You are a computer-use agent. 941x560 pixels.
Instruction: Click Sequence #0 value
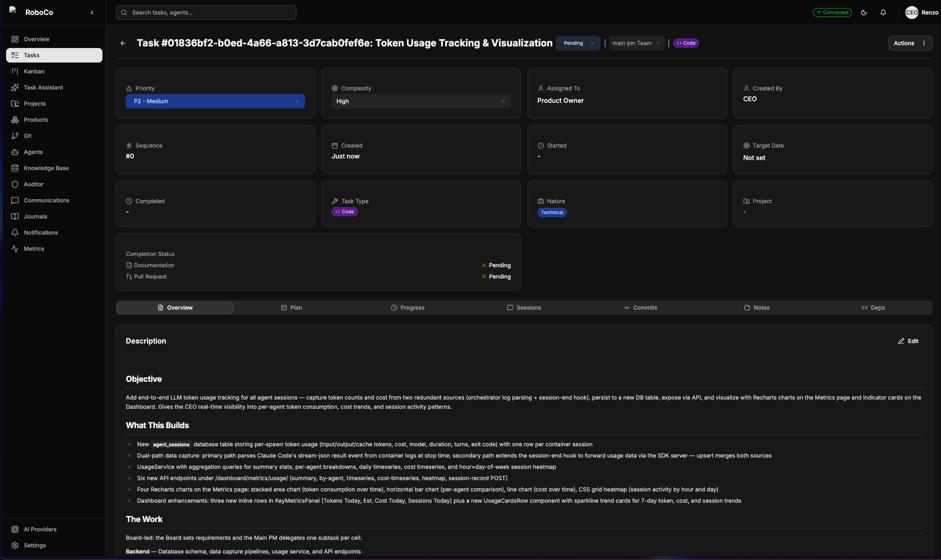[x=130, y=157]
